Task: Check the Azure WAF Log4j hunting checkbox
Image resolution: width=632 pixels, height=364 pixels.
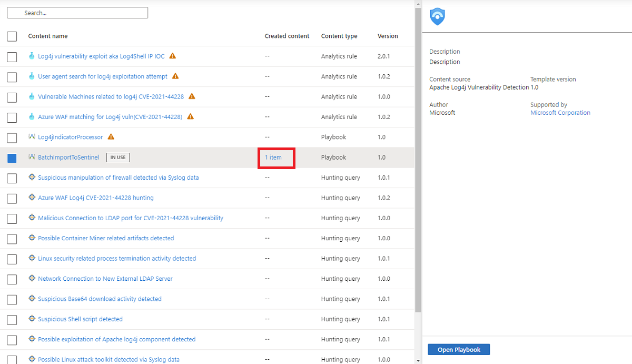Action: pyautogui.click(x=12, y=199)
